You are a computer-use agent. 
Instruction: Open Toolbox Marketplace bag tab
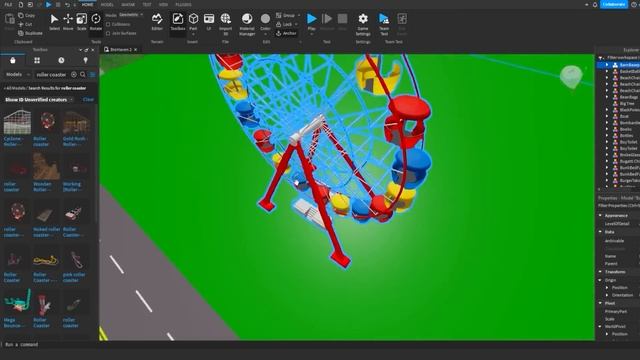click(13, 60)
